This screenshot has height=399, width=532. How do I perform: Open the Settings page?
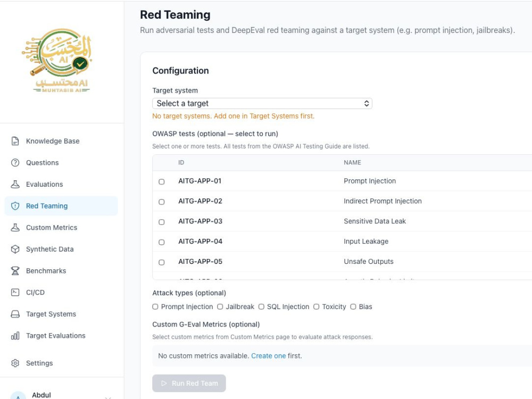tap(61, 363)
